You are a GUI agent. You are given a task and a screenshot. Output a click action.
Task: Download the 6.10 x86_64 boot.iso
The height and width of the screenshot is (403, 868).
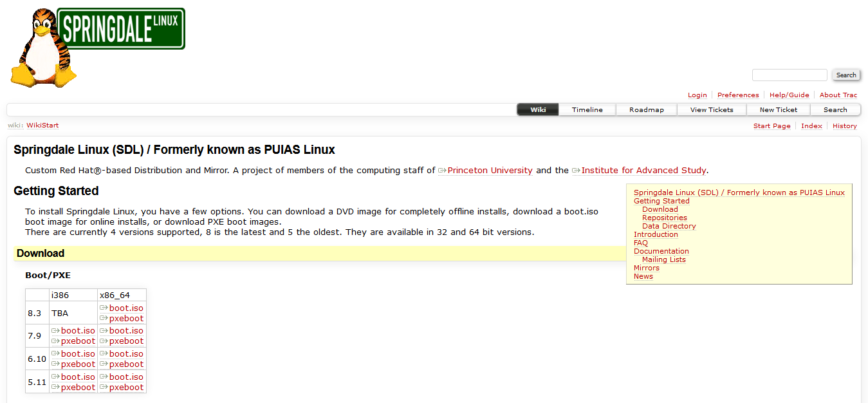pyautogui.click(x=127, y=353)
